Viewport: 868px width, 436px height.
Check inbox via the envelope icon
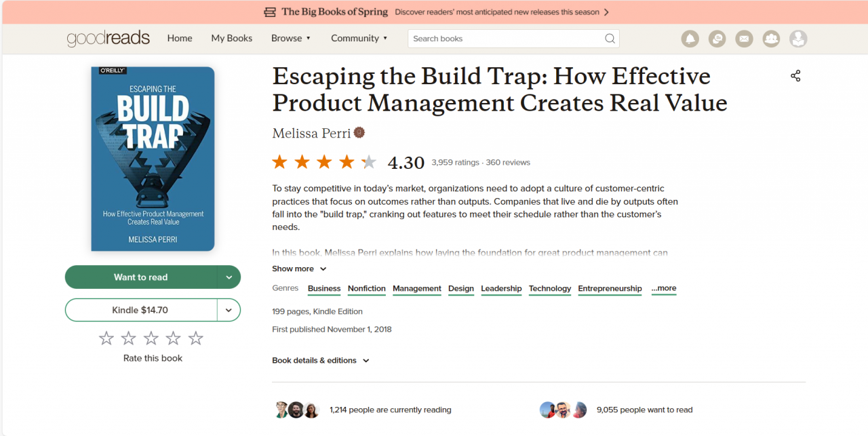click(744, 39)
